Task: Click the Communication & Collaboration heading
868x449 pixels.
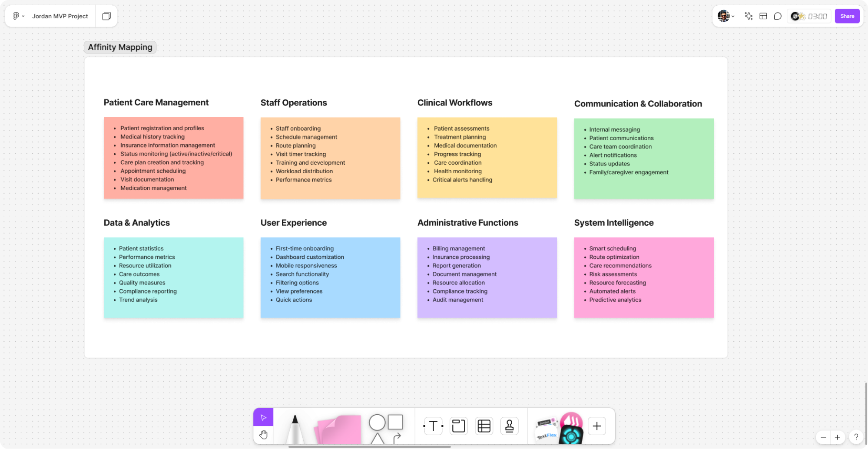Action: tap(638, 104)
